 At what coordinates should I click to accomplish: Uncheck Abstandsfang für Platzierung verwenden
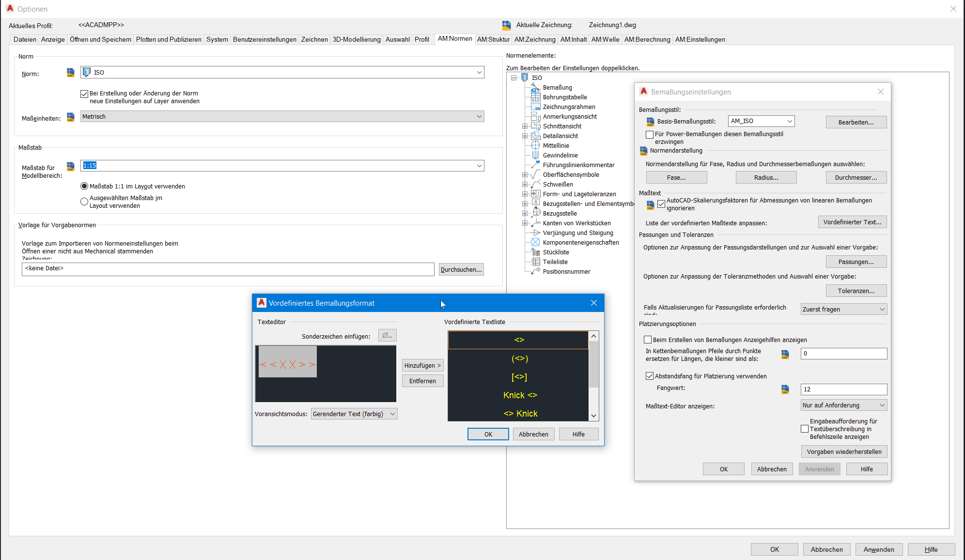(650, 376)
